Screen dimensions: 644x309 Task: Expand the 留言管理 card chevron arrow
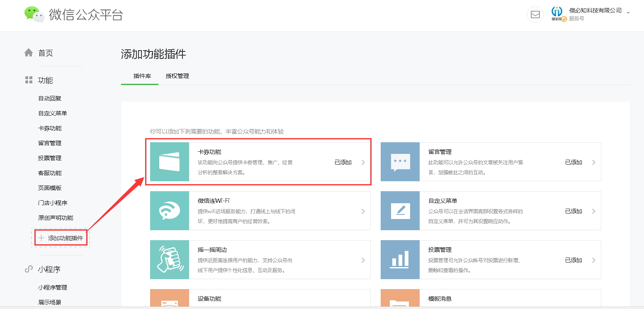click(x=594, y=162)
